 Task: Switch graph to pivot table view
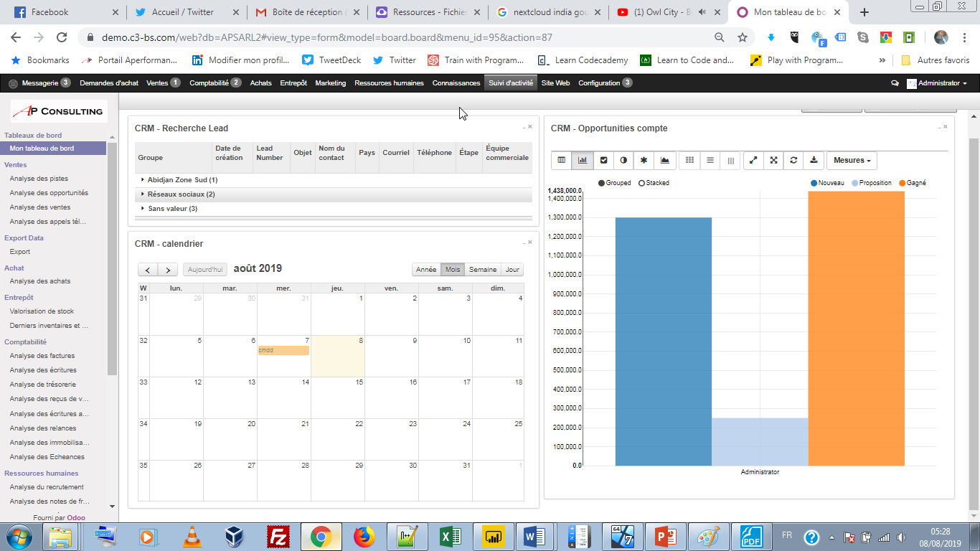(x=562, y=161)
